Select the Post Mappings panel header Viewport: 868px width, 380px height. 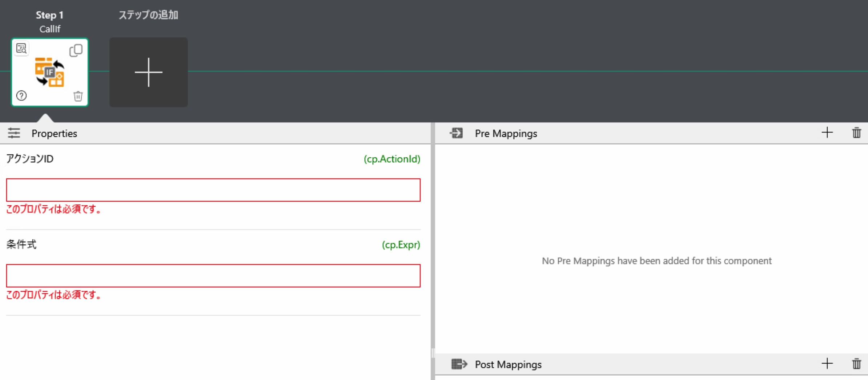pos(508,364)
